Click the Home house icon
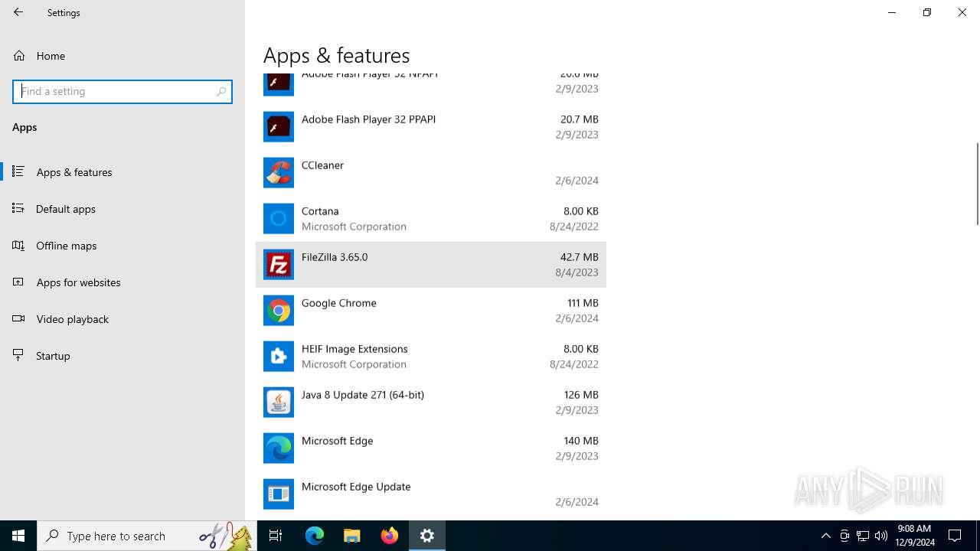Image resolution: width=980 pixels, height=551 pixels. click(x=19, y=56)
